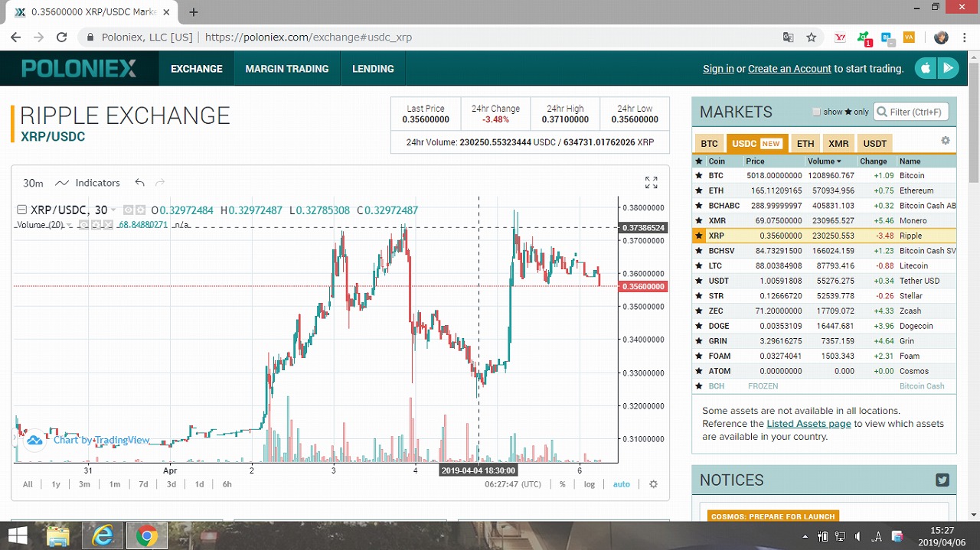Switch to the BTC markets tab
980x550 pixels.
pos(709,144)
